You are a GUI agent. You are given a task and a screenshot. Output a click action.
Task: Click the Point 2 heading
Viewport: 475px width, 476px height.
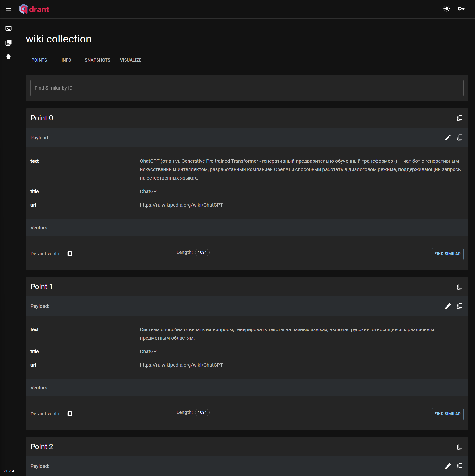(42, 447)
